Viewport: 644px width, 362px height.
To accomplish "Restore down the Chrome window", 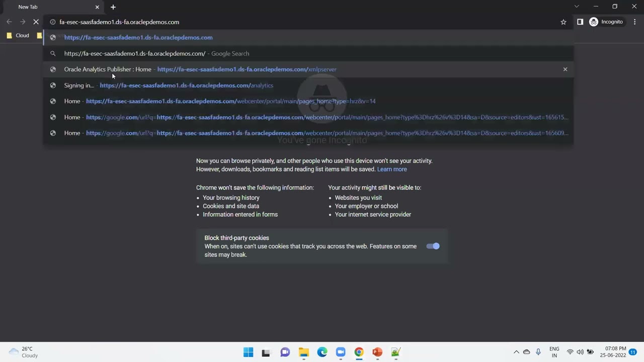I will click(615, 7).
